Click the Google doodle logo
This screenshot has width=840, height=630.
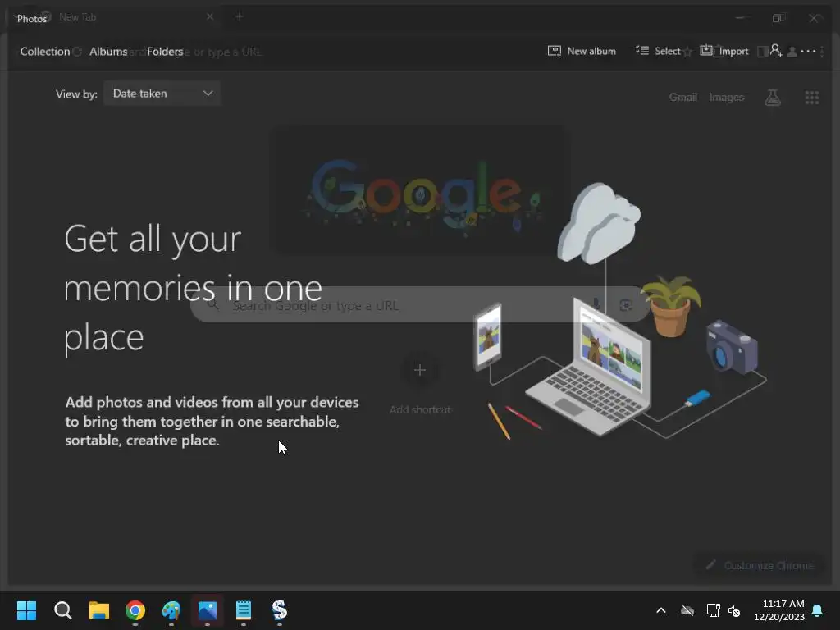click(422, 191)
